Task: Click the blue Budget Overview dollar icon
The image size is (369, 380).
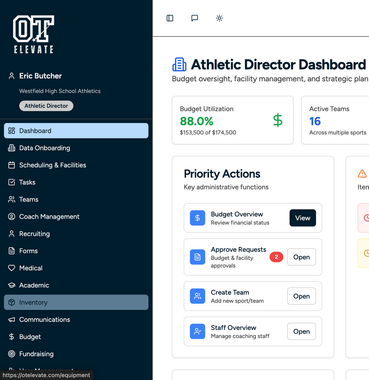Action: [197, 218]
